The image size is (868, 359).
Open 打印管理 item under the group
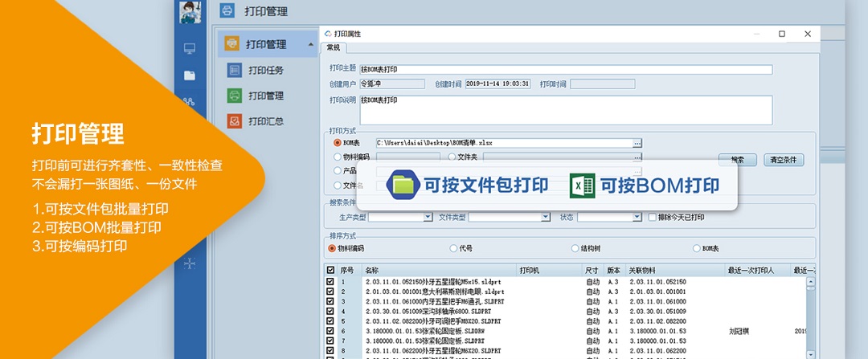[266, 96]
